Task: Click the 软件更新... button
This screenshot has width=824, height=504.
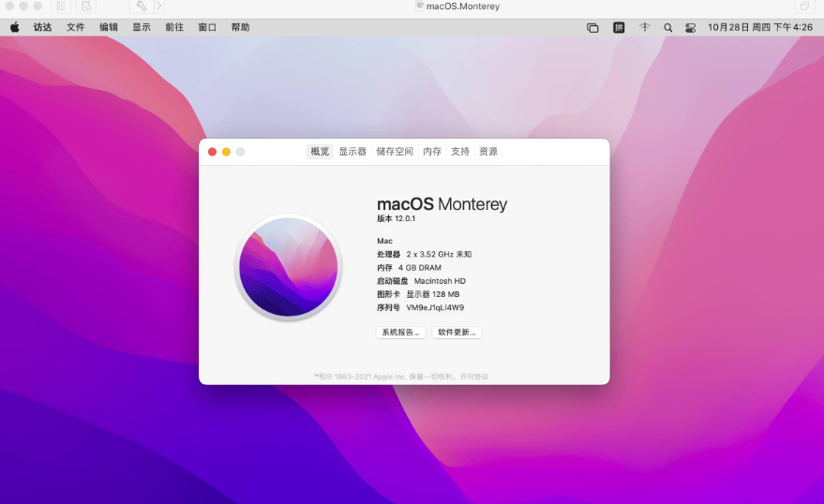Action: coord(457,333)
